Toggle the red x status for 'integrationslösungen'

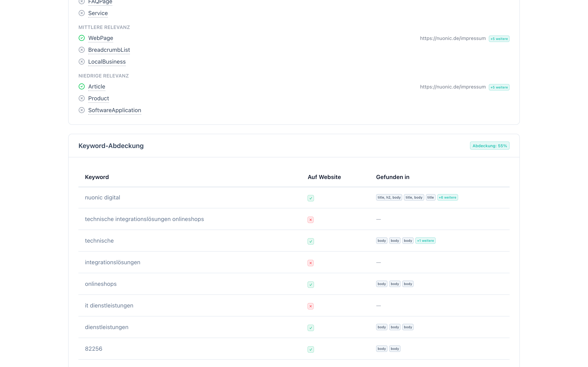coord(311,263)
